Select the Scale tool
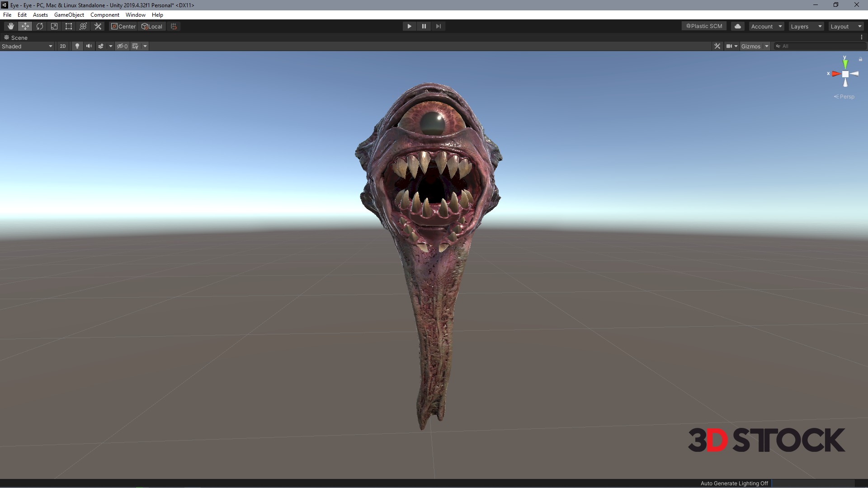This screenshot has width=868, height=488. [54, 26]
